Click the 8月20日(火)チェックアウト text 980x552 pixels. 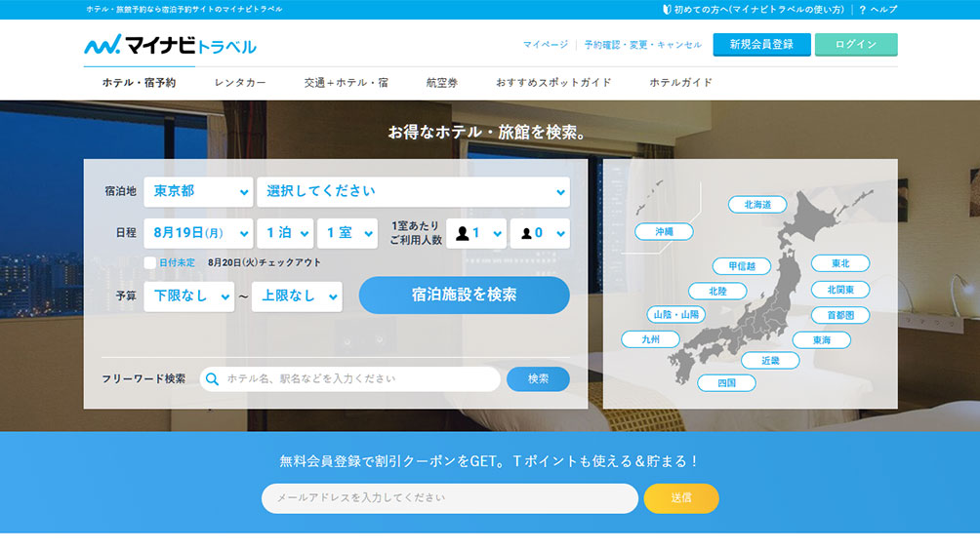coord(265,263)
